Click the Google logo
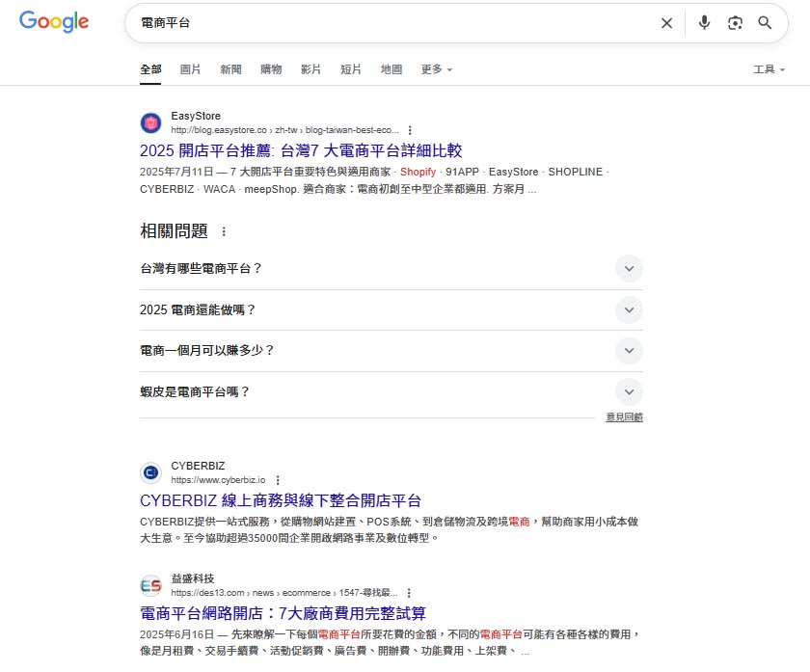 pyautogui.click(x=54, y=22)
